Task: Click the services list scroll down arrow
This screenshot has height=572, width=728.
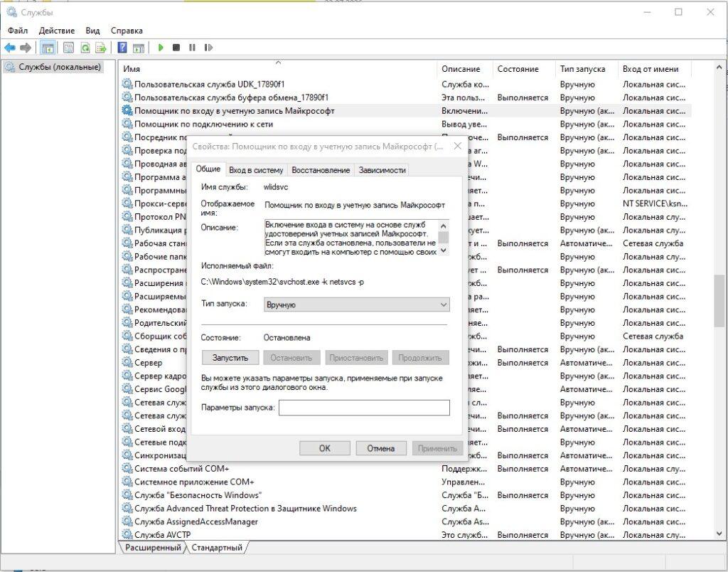Action: tap(719, 534)
